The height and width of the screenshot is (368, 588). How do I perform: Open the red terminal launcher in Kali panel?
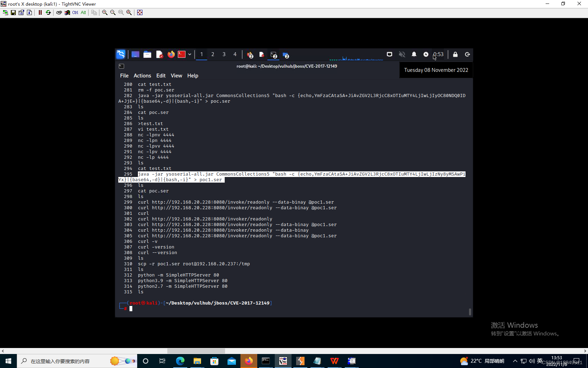182,54
